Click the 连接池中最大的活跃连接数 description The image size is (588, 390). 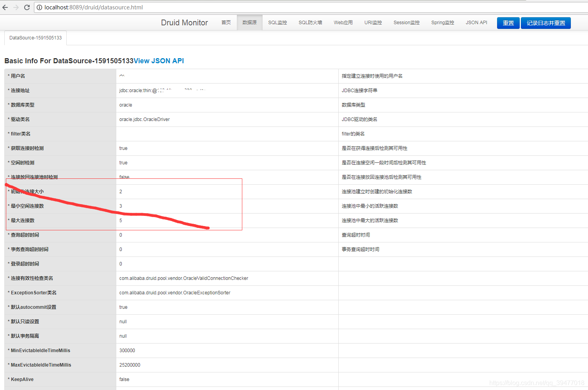click(x=370, y=221)
